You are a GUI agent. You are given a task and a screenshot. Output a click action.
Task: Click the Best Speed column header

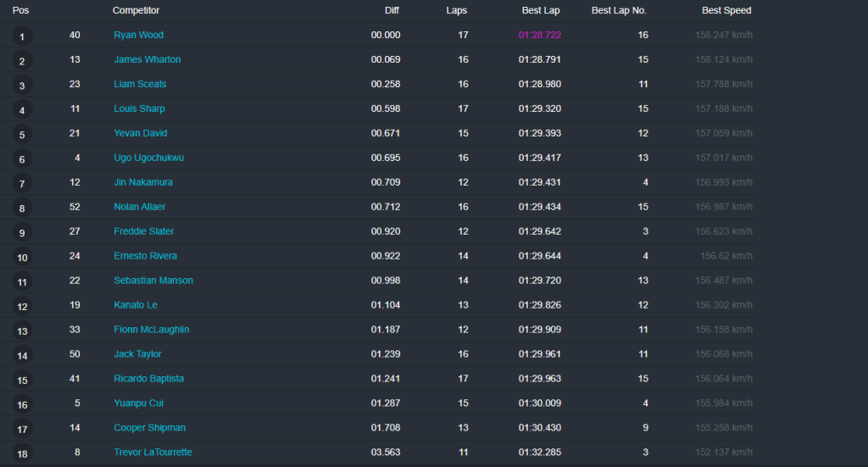(x=726, y=11)
